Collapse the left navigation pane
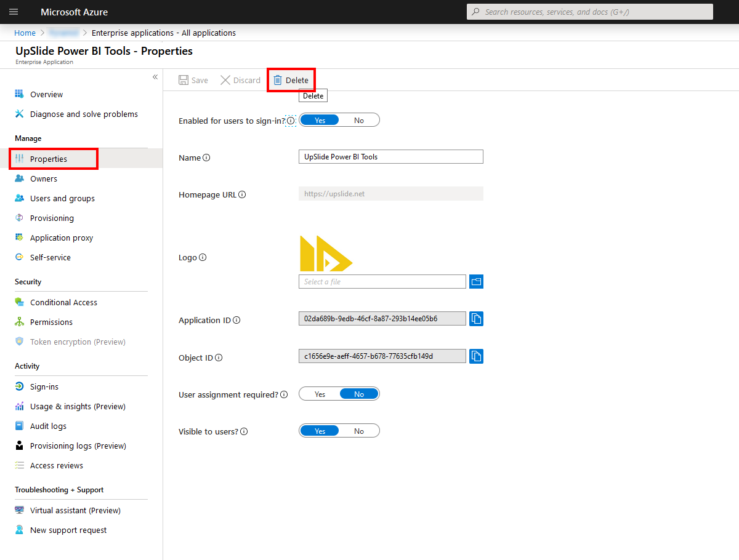739x560 pixels. pyautogui.click(x=155, y=77)
